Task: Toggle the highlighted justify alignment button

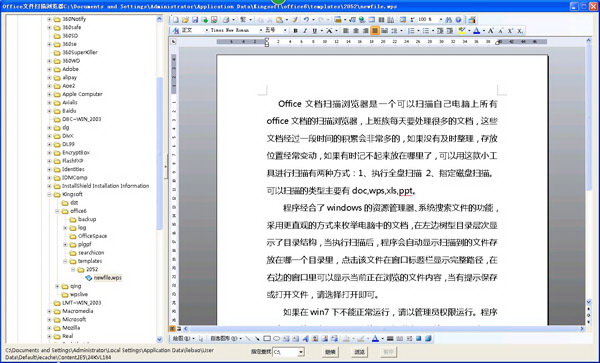Action: [x=375, y=30]
